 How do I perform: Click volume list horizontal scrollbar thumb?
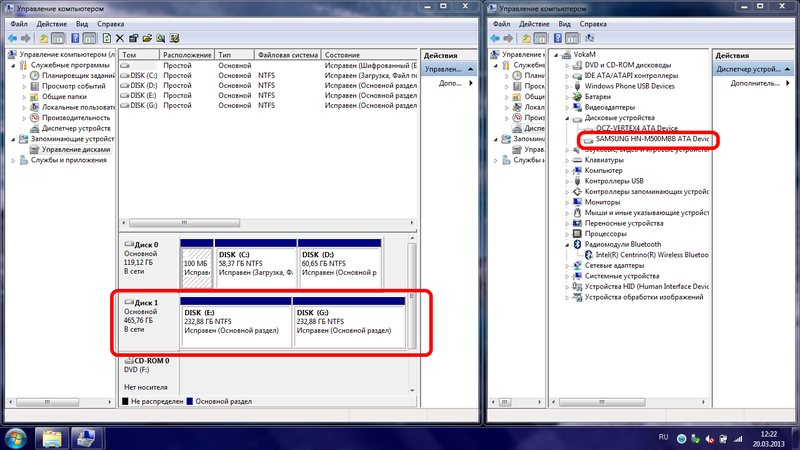click(x=184, y=223)
